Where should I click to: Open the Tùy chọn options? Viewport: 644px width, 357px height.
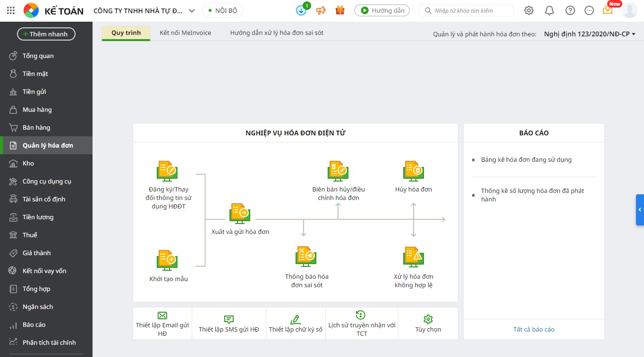pyautogui.click(x=428, y=324)
